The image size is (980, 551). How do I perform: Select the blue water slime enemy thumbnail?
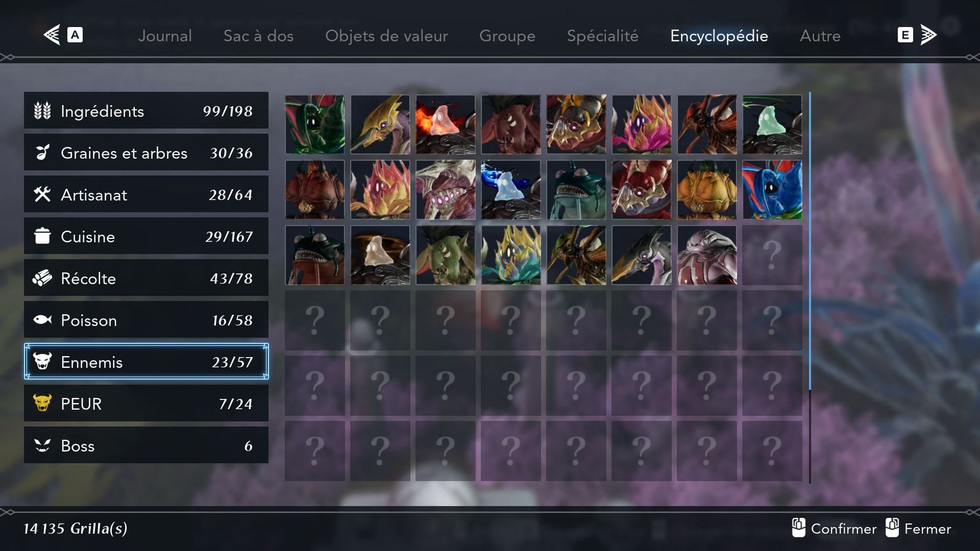click(x=510, y=190)
